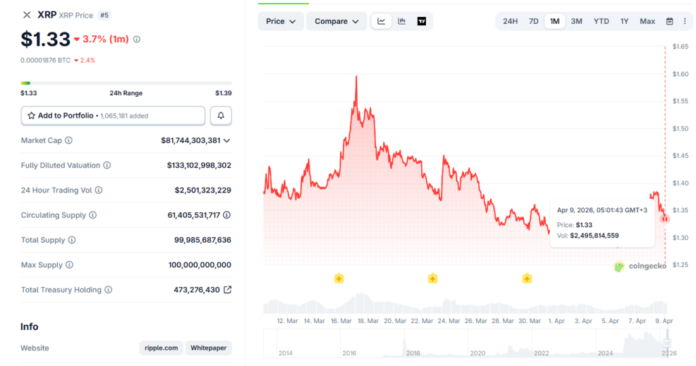Show Total Treasury Holding info icon
Viewport: 696px width, 366px height.
click(x=108, y=290)
